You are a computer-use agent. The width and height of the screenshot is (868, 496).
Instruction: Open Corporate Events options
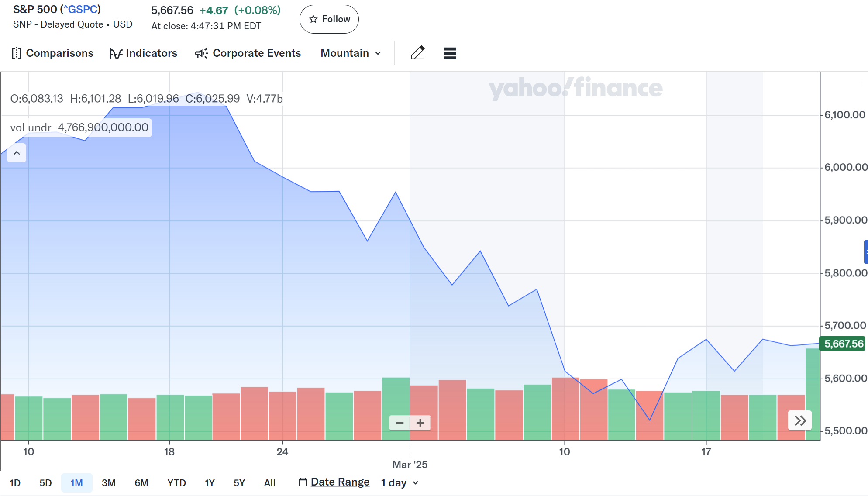tap(248, 53)
